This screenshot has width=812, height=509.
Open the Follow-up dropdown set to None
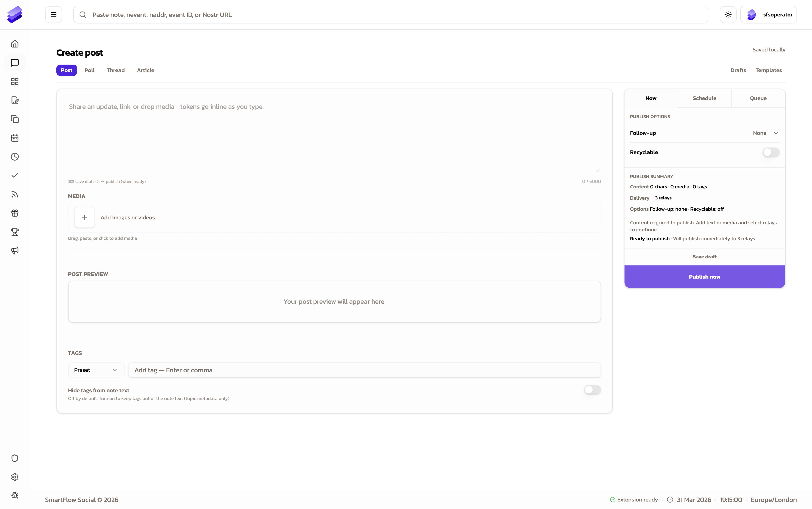point(765,133)
